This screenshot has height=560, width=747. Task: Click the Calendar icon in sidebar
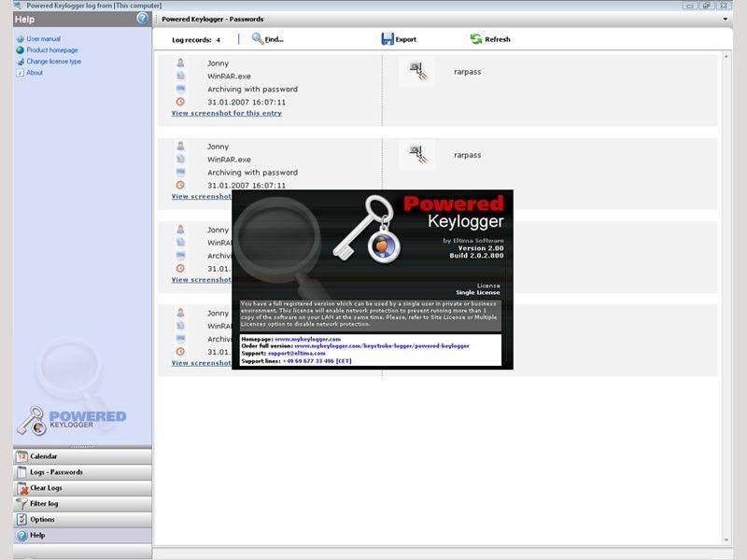[x=21, y=456]
